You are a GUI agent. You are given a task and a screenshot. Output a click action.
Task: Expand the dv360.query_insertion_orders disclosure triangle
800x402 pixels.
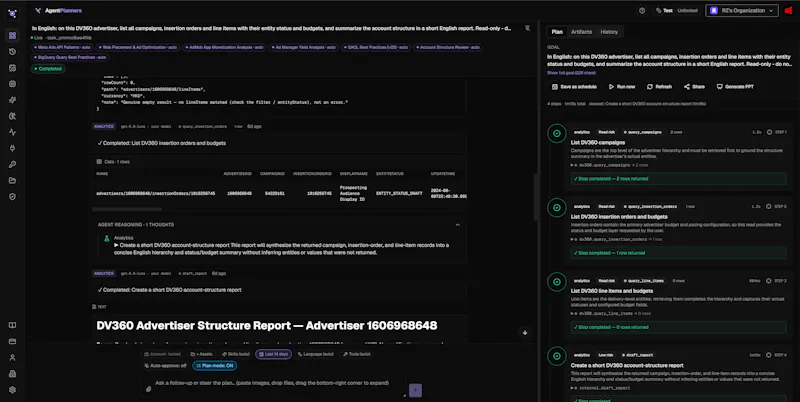click(x=572, y=239)
